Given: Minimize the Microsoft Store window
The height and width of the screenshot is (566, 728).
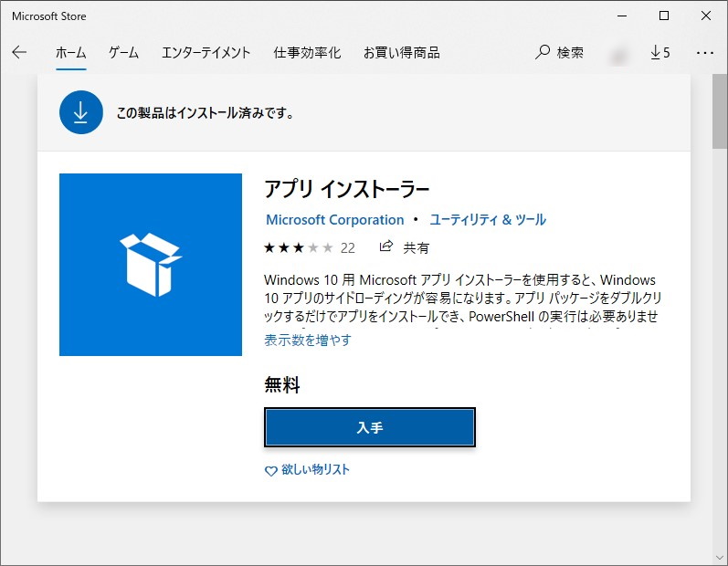Looking at the screenshot, I should point(622,16).
